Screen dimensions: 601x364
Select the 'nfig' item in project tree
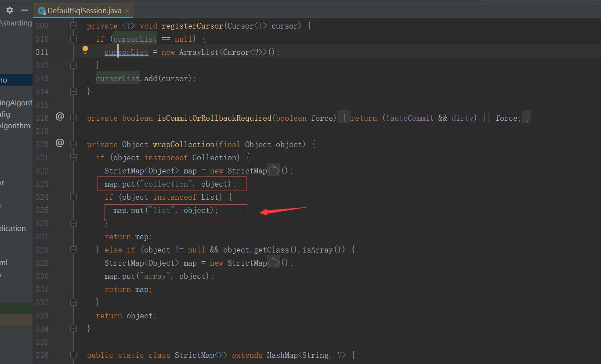(5, 114)
